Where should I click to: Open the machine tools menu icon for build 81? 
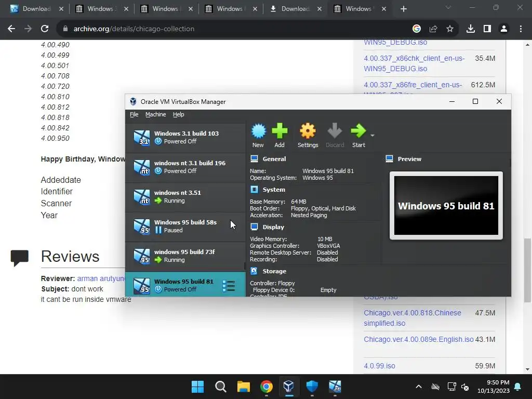click(x=229, y=286)
